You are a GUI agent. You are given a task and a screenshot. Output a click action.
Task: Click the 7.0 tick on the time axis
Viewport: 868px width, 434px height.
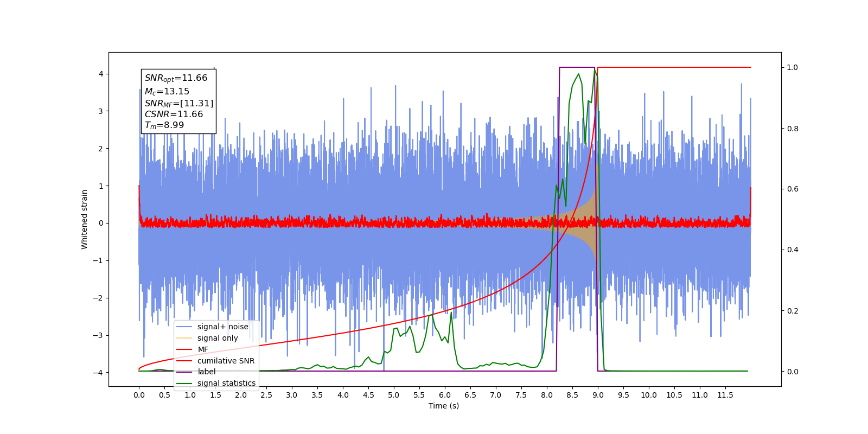[496, 395]
